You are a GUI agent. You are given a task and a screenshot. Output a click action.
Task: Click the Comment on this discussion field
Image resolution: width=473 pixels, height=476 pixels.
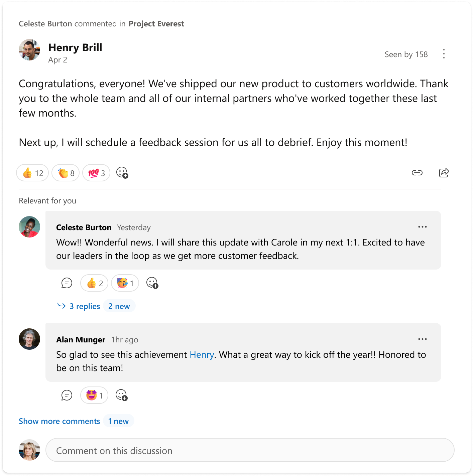[250, 450]
